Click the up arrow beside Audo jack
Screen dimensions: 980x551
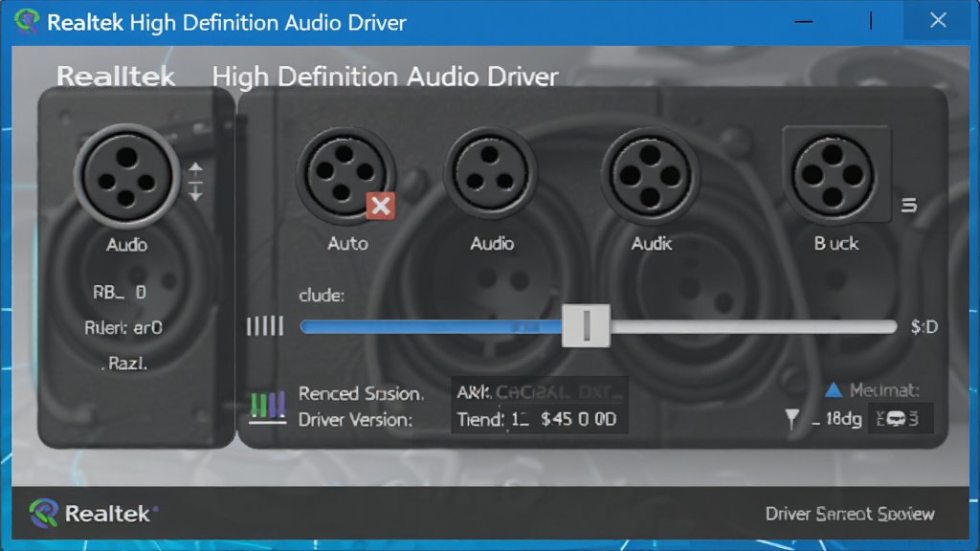pos(195,168)
